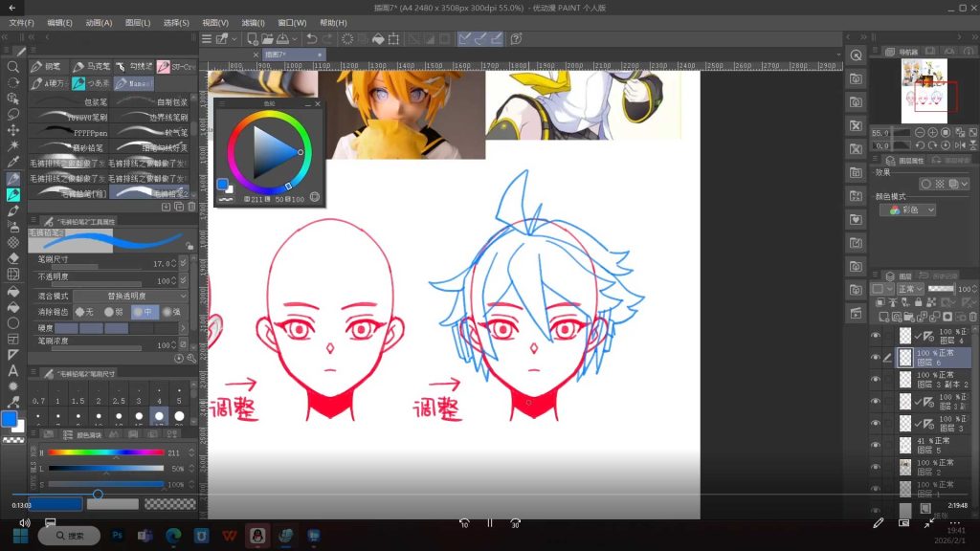Click the undo arrow in top toolbar
Screen dimensions: 980x551
pos(311,38)
